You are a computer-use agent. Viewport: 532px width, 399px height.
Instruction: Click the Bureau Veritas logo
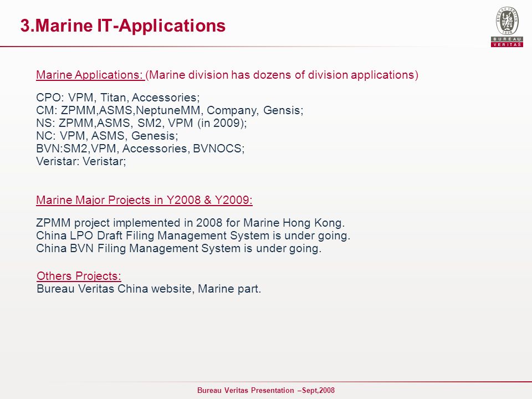[x=507, y=27]
